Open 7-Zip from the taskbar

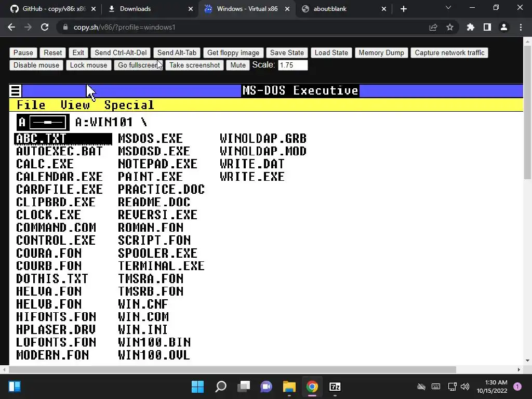tap(335, 387)
